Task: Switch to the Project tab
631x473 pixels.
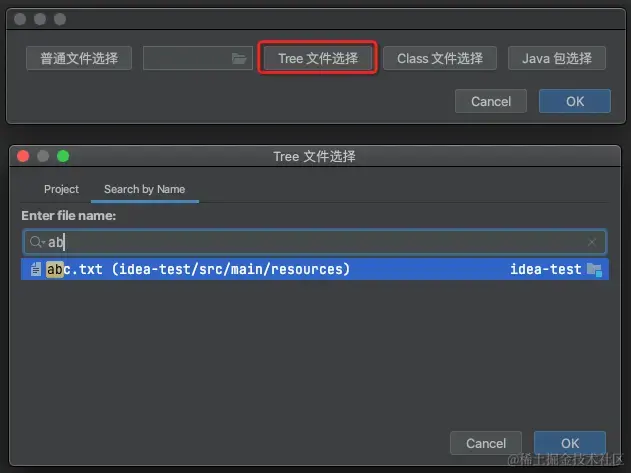Action: [x=61, y=189]
